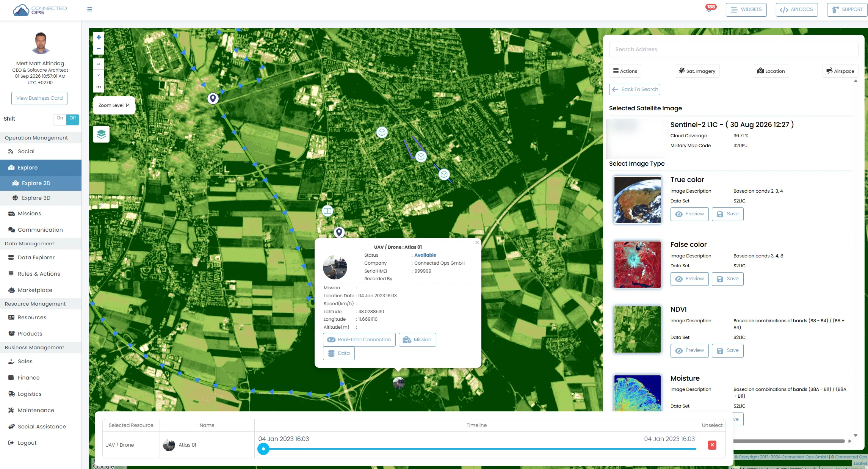Open Missions in the sidebar
This screenshot has height=469, width=868.
coord(41,213)
